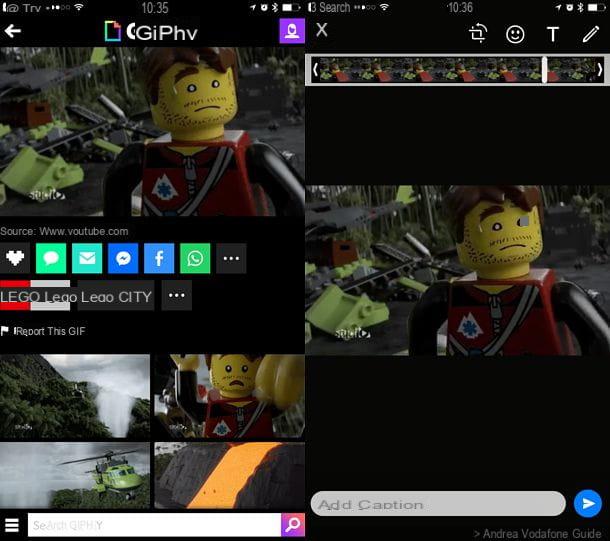Screen dimensions: 610x541
Task: Open the Giphy logo home
Action: 151,32
